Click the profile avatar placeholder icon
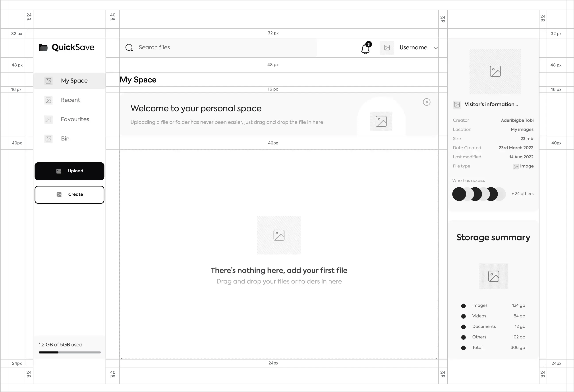This screenshot has height=392, width=574. click(387, 48)
